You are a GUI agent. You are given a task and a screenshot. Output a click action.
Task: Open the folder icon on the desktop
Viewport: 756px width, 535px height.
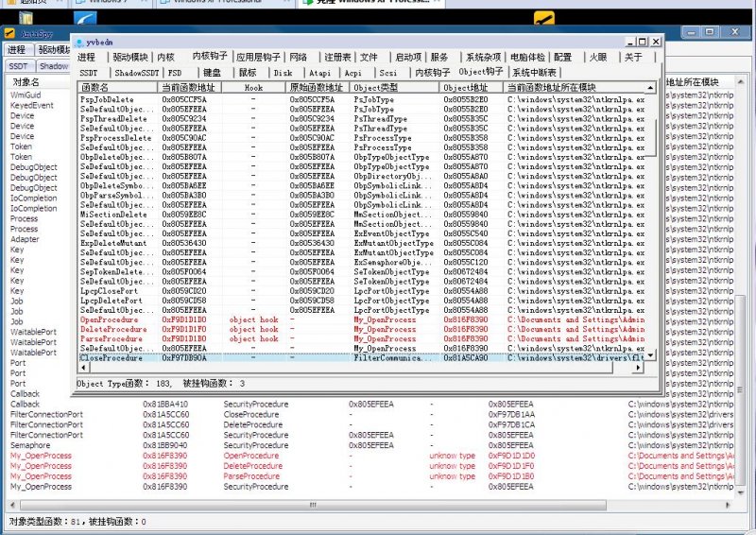point(26,18)
